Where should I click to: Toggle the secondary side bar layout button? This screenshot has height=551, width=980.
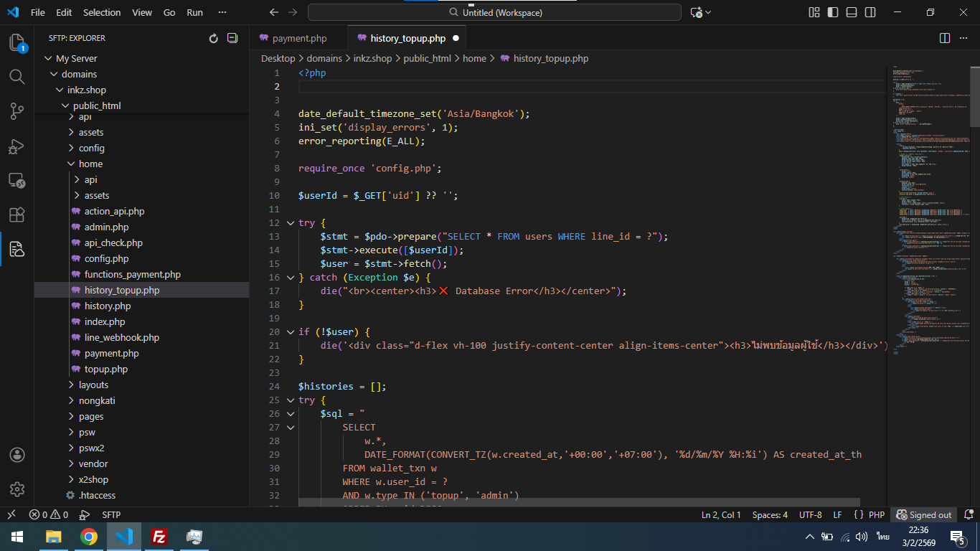click(x=870, y=12)
